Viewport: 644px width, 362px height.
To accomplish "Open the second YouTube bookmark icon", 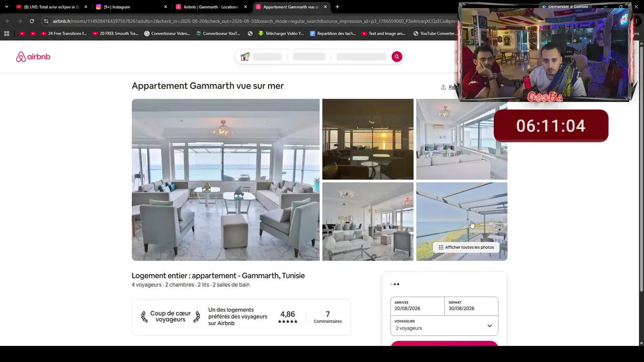I will point(33,34).
